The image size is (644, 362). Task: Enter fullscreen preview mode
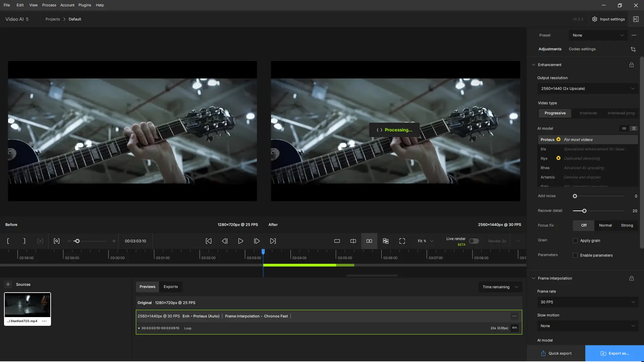402,241
